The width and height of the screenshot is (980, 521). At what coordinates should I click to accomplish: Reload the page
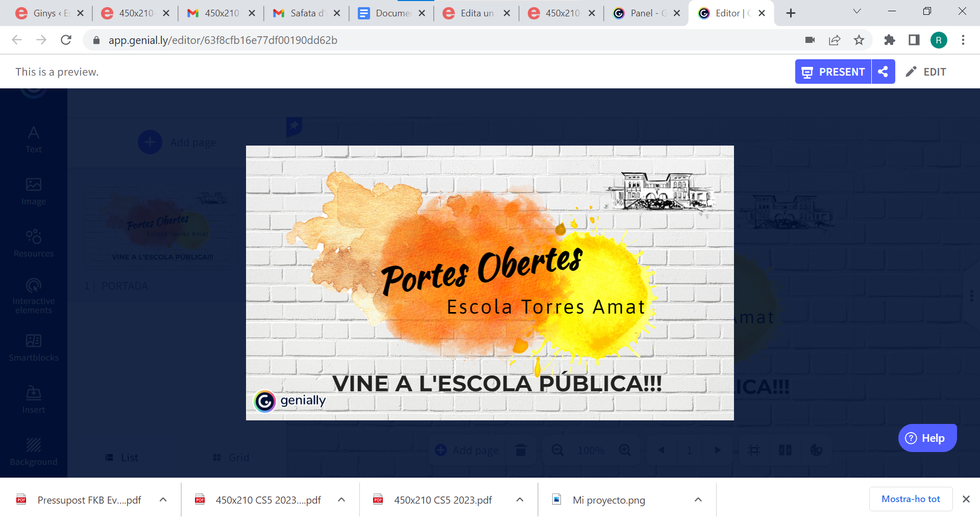66,40
